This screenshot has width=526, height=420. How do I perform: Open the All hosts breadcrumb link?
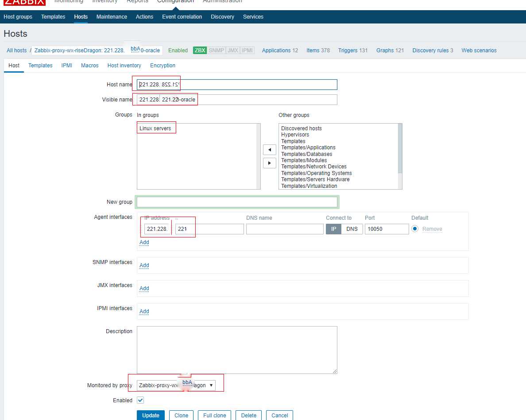coord(17,51)
